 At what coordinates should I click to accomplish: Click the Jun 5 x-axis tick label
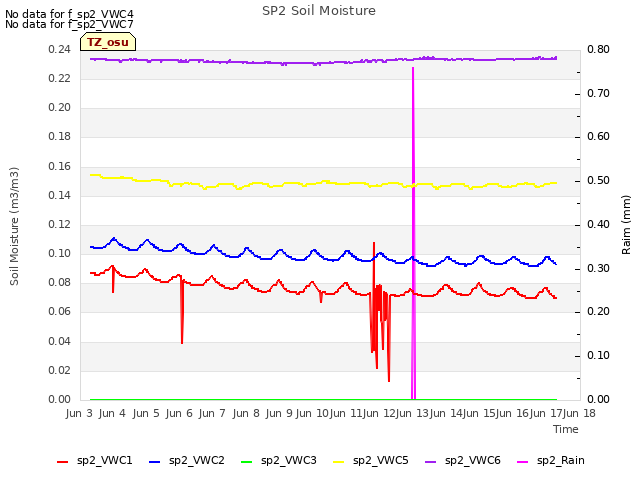pos(146,413)
